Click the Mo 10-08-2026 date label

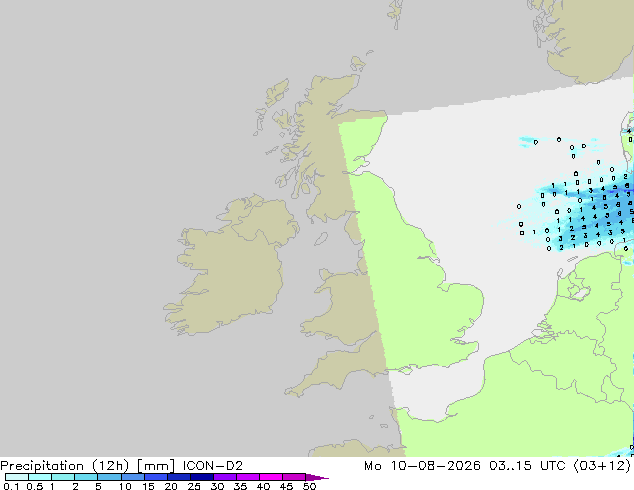(422, 466)
